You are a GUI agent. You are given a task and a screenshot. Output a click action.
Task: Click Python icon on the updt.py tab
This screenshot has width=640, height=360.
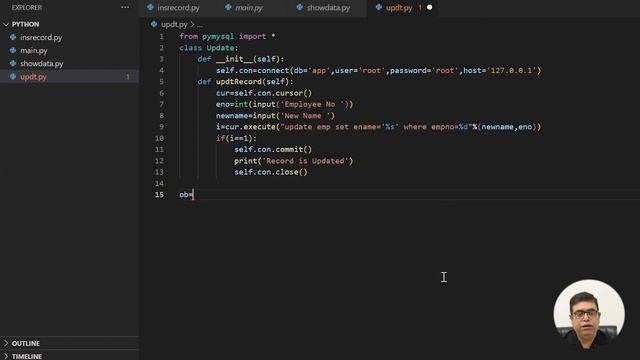click(379, 7)
